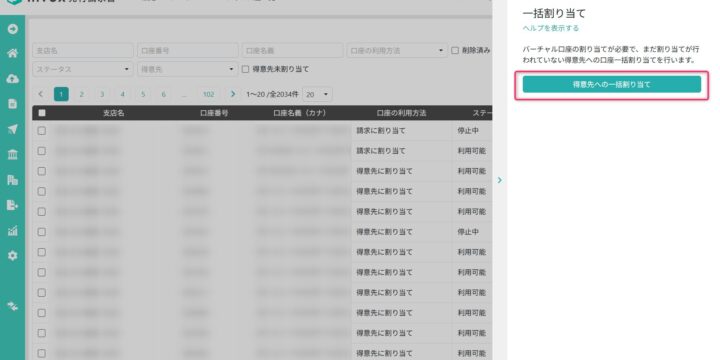Jump to last page 102

click(x=208, y=94)
